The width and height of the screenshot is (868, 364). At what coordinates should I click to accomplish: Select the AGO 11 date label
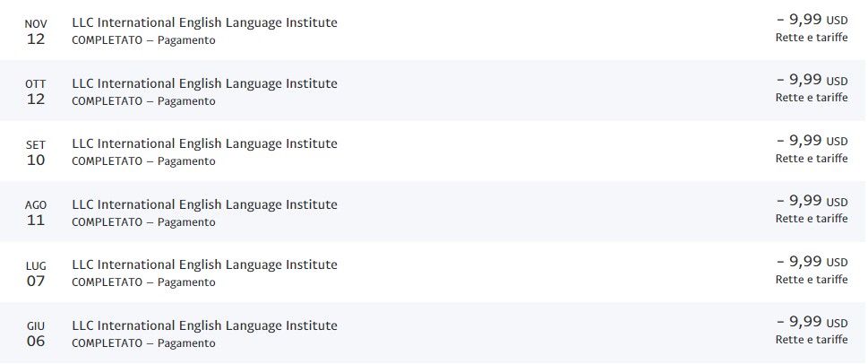pyautogui.click(x=36, y=212)
